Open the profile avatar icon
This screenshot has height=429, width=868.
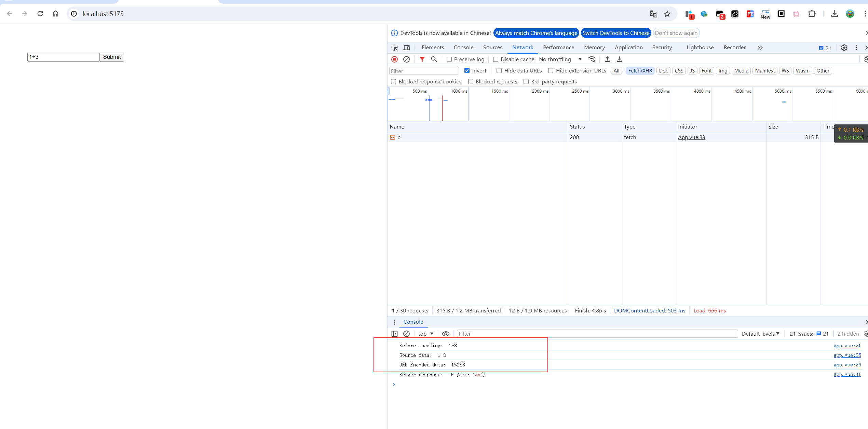coord(850,14)
